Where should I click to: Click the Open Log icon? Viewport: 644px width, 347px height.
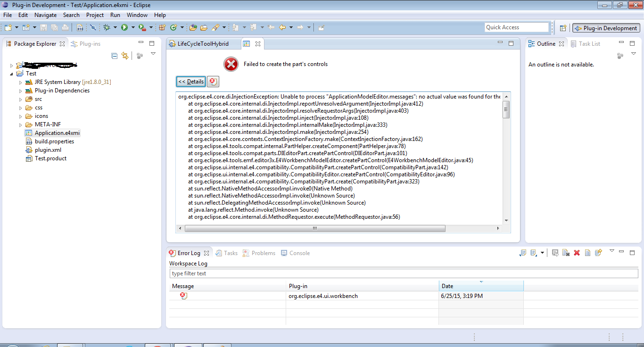point(587,253)
